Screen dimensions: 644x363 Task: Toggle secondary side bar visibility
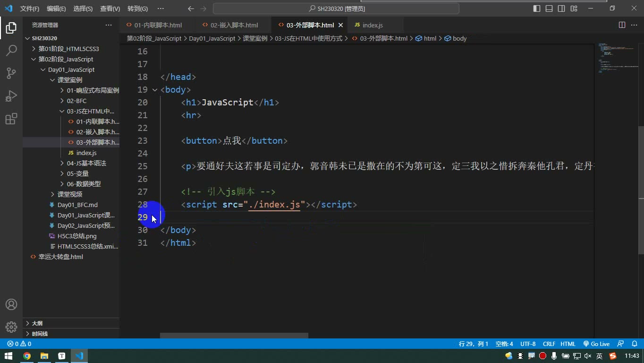(x=561, y=9)
